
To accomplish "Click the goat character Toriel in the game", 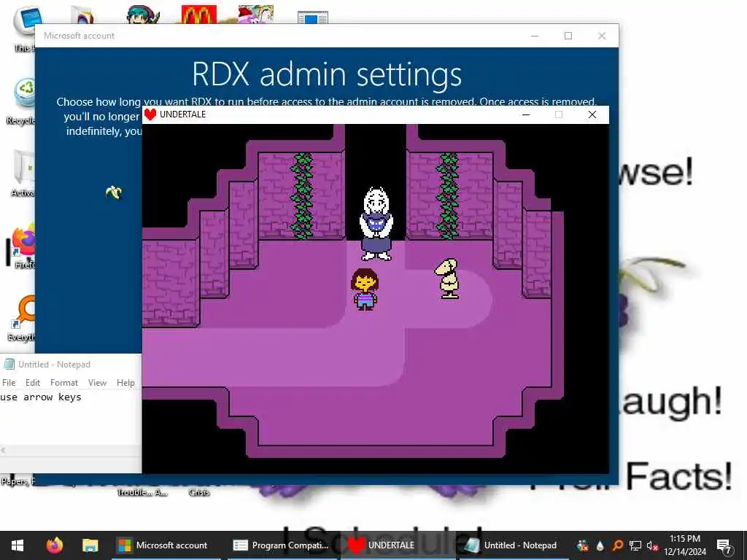I will point(376,224).
